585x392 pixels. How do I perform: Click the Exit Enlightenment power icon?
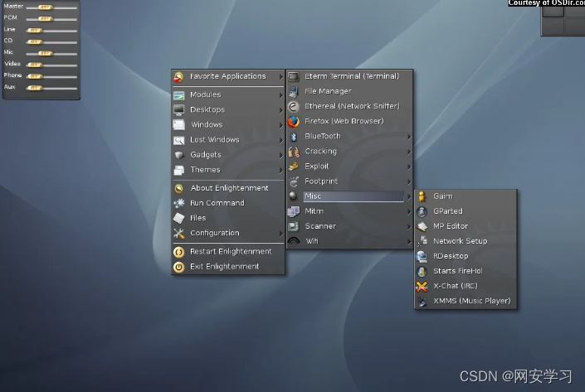coord(178,267)
